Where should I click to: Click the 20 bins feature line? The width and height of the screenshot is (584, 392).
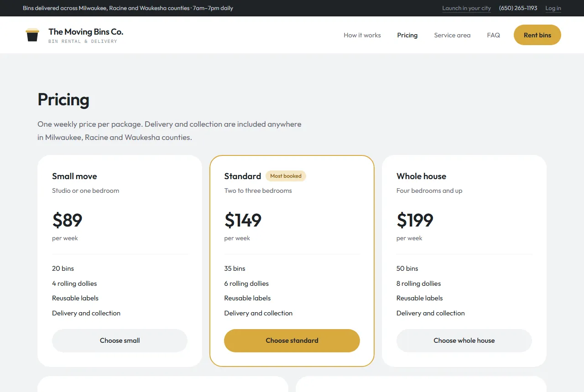click(x=63, y=268)
